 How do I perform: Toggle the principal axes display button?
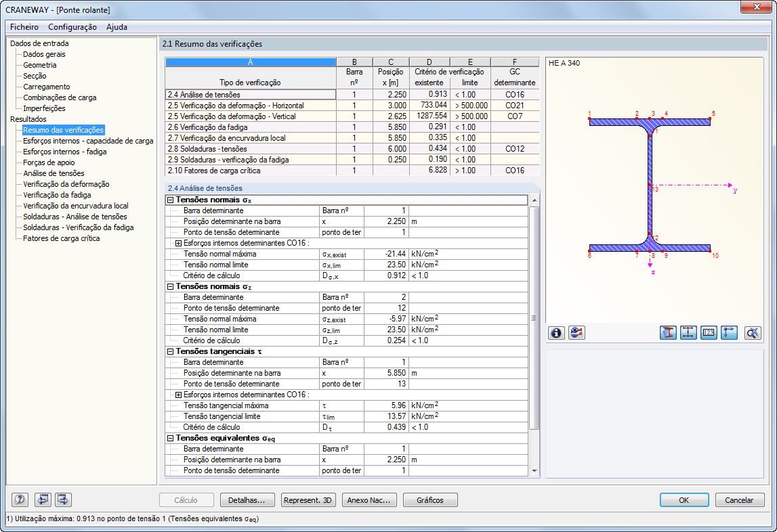click(729, 333)
